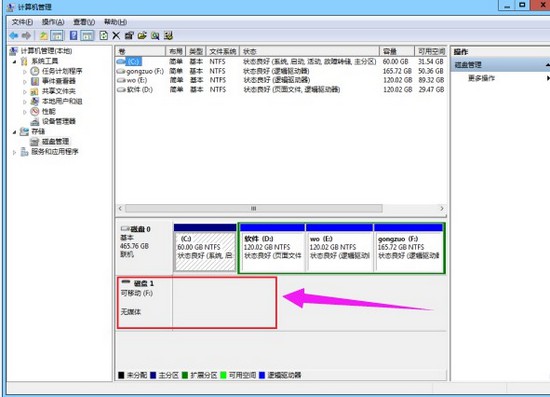The height and width of the screenshot is (397, 550).
Task: Click the Refresh toolbar icon
Action: [103, 35]
